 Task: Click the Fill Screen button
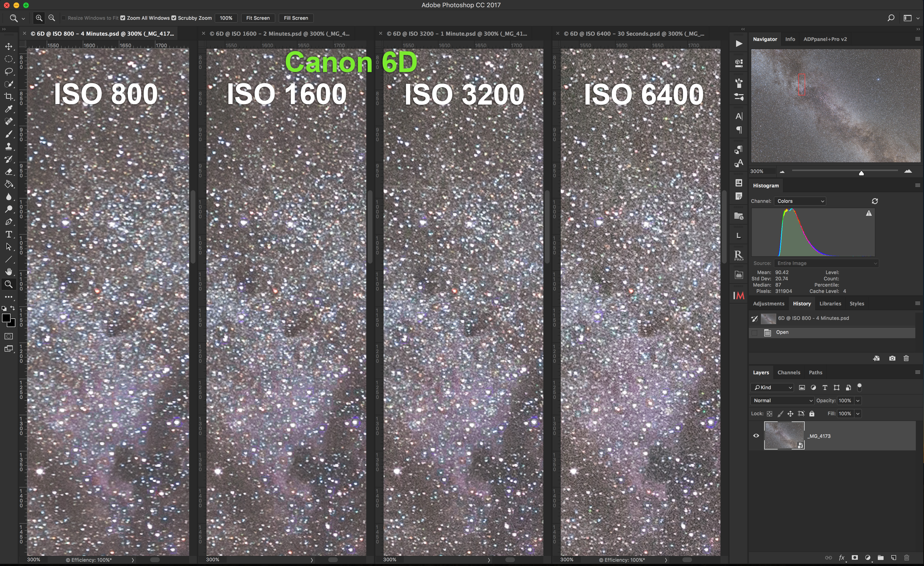pyautogui.click(x=295, y=18)
